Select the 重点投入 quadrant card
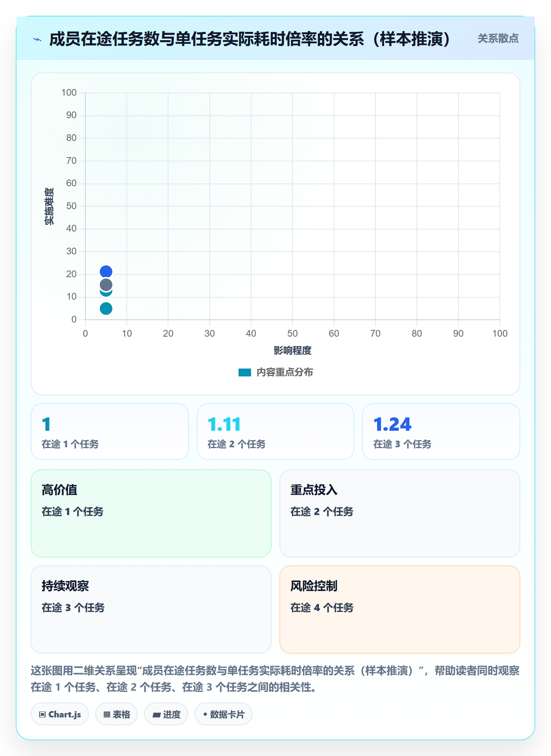 coord(400,513)
